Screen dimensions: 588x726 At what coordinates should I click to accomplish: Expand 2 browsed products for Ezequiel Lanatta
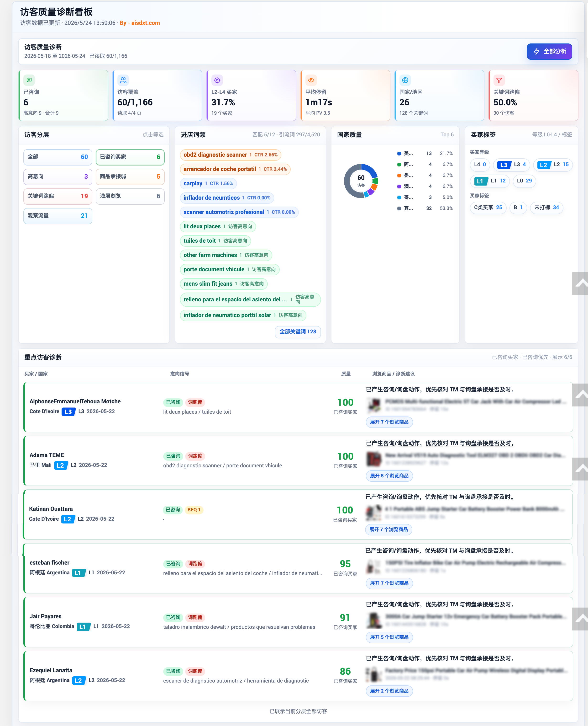(389, 691)
